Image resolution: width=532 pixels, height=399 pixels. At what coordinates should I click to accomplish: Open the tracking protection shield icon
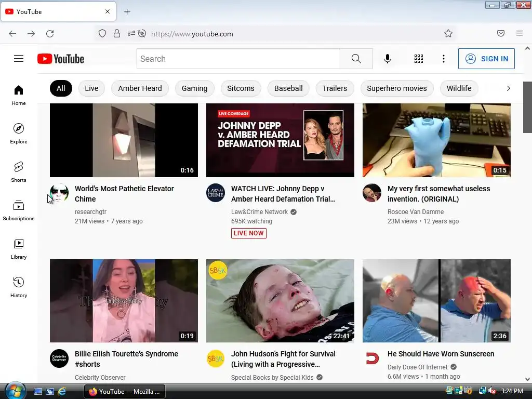[102, 33]
